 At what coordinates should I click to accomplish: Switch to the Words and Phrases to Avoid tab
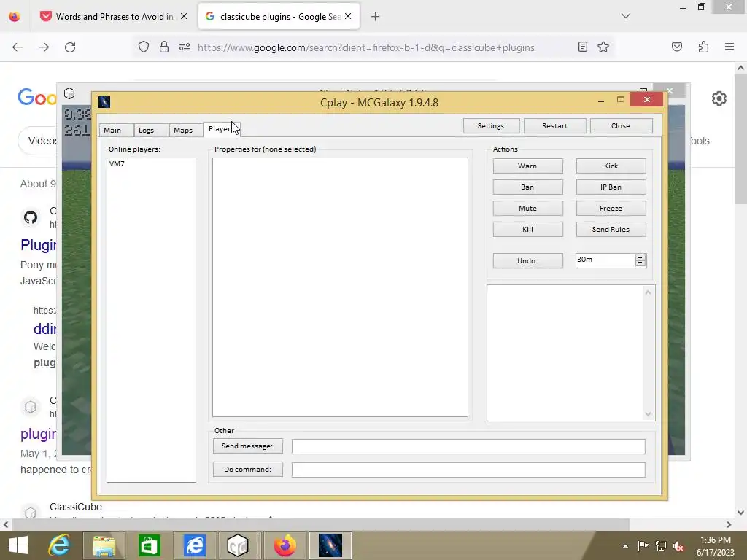point(115,17)
